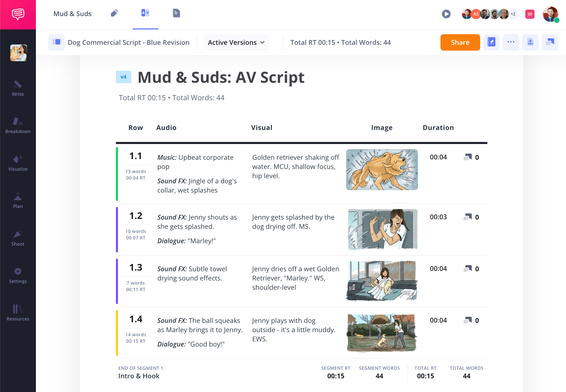
Task: Click the play preview button in header
Action: [446, 14]
